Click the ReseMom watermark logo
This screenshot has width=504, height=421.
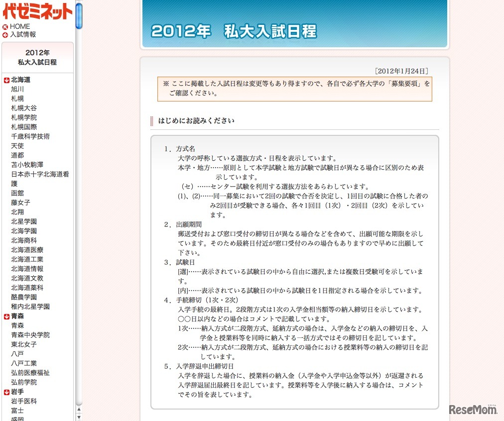click(x=474, y=410)
